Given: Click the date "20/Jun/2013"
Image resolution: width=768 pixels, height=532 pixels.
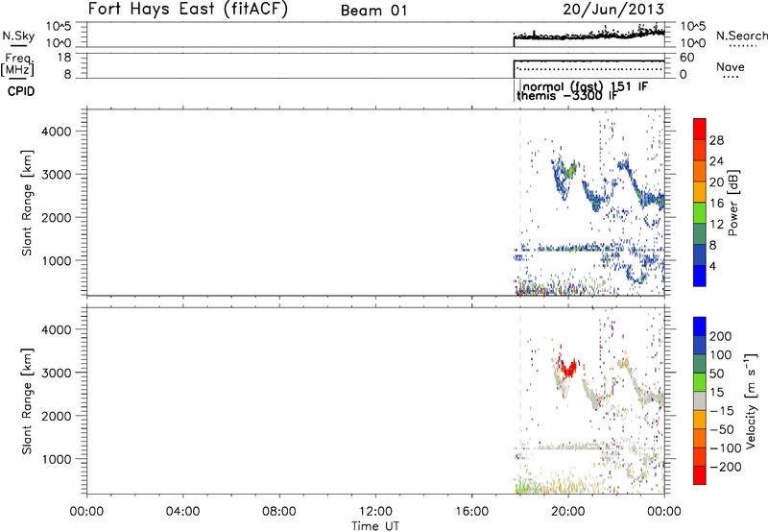Looking at the screenshot, I should tap(613, 10).
